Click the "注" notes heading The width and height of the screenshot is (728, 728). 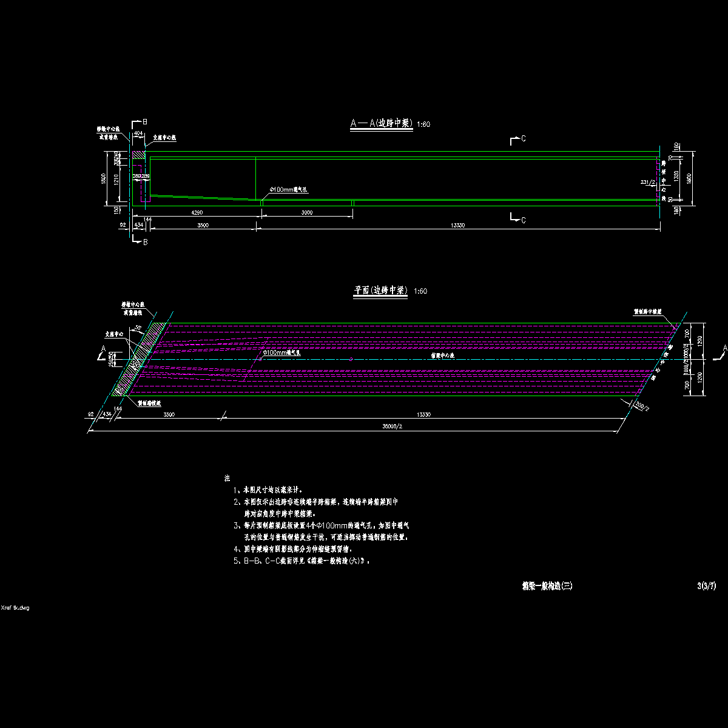[227, 478]
